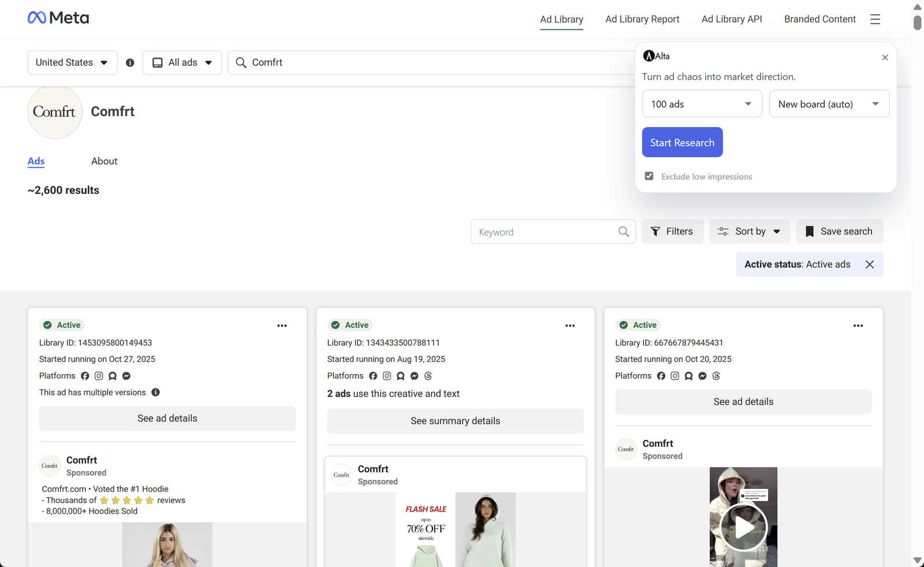The image size is (924, 567).
Task: Open the Filters panel
Action: [x=672, y=231]
